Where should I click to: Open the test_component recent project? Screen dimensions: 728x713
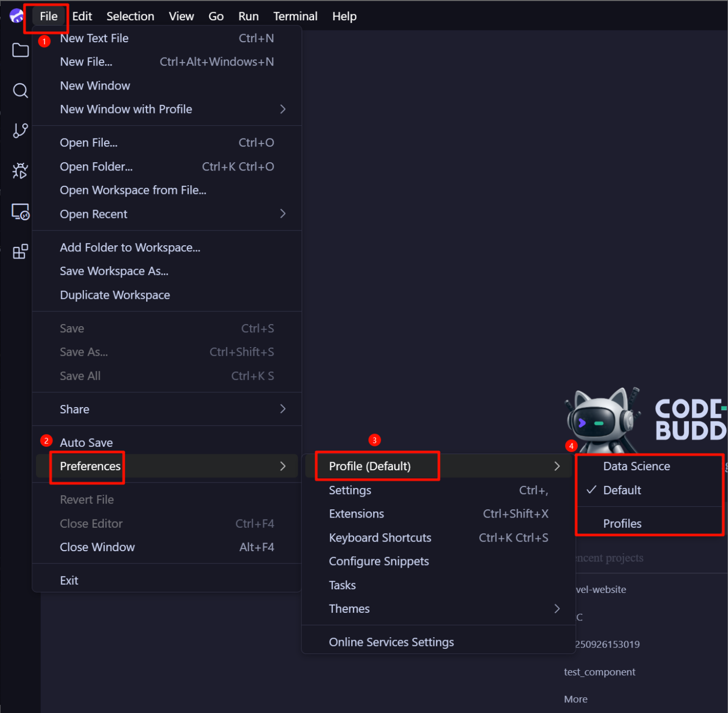(599, 672)
